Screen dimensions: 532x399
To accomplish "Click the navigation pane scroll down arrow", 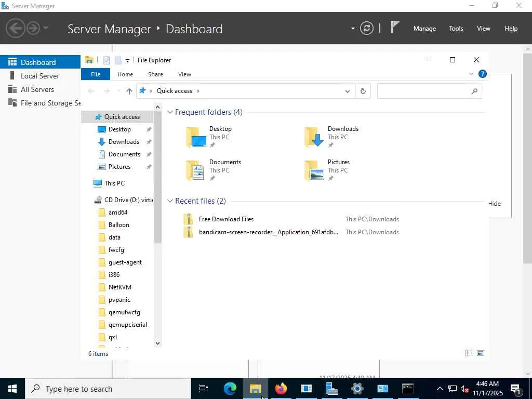I will pos(157,343).
